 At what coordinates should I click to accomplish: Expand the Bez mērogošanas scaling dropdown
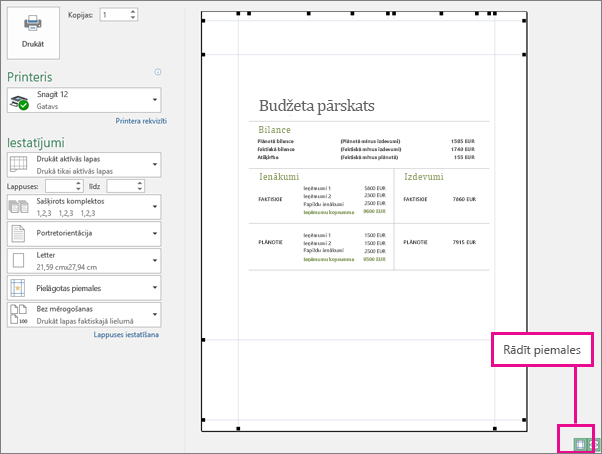[x=84, y=315]
